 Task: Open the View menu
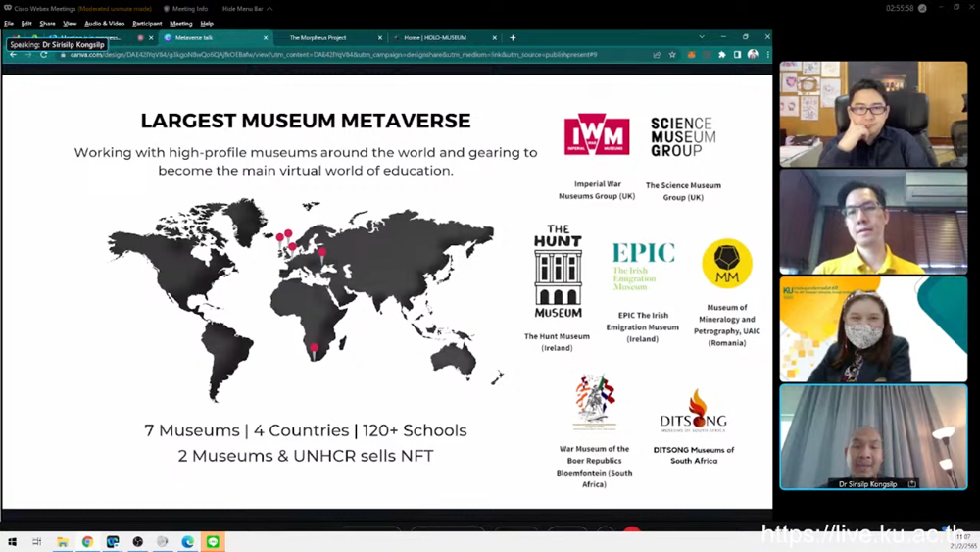[70, 24]
